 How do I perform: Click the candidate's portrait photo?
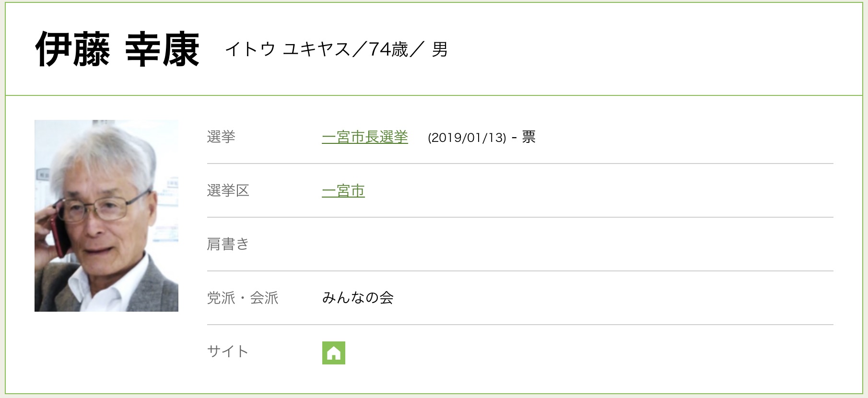[x=106, y=216]
